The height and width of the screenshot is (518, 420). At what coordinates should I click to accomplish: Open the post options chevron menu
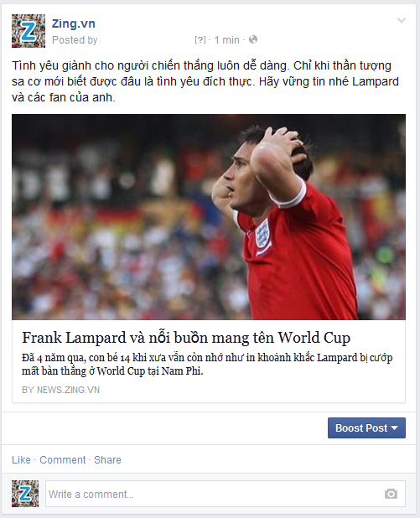(x=402, y=20)
